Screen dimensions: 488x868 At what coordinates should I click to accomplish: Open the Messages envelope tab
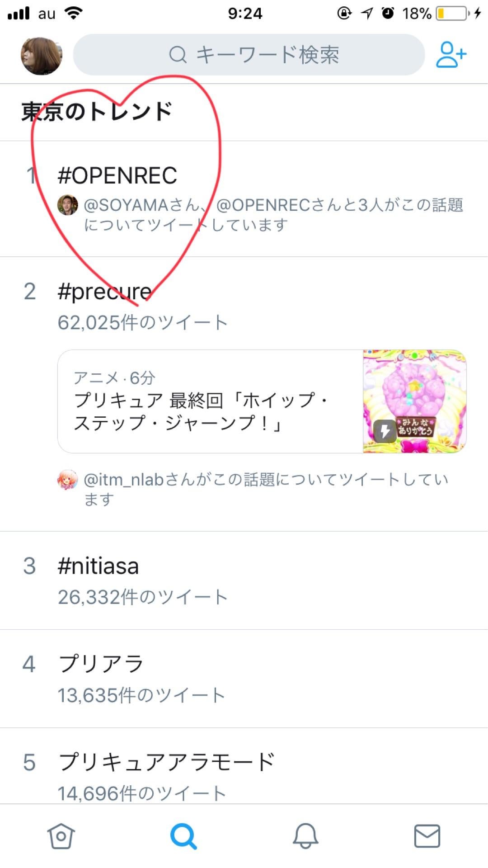pyautogui.click(x=427, y=836)
